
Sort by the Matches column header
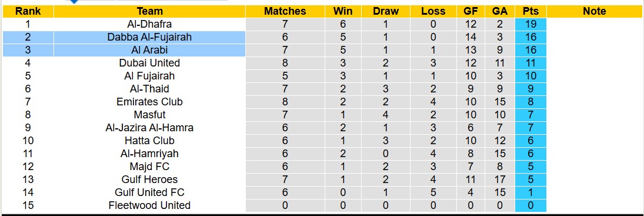pyautogui.click(x=285, y=11)
